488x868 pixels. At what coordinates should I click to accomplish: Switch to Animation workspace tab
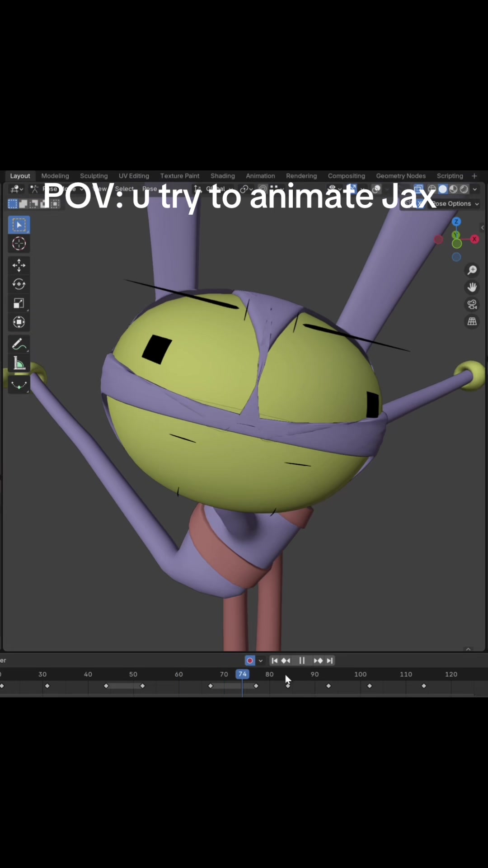tap(260, 176)
